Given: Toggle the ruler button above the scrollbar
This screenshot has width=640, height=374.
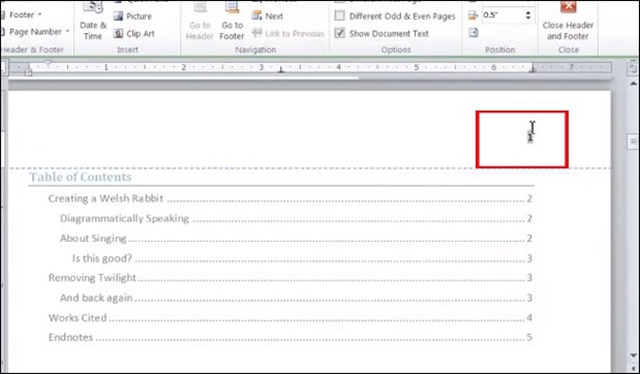Looking at the screenshot, I should click(633, 68).
